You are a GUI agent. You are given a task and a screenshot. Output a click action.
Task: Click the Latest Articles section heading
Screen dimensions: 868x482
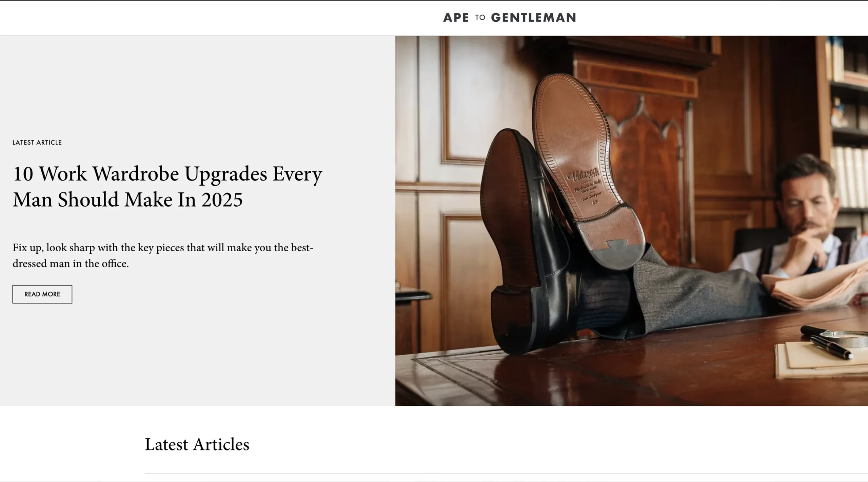(197, 444)
